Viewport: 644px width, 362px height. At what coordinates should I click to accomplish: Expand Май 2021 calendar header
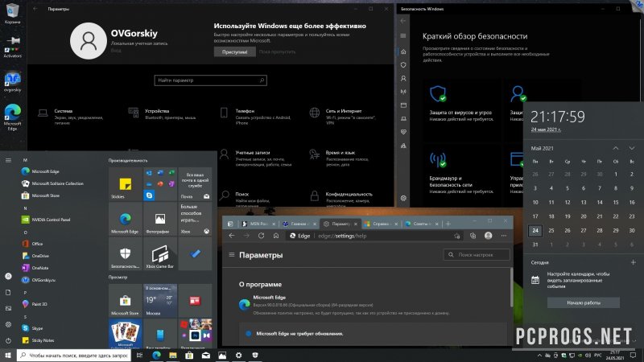point(542,148)
